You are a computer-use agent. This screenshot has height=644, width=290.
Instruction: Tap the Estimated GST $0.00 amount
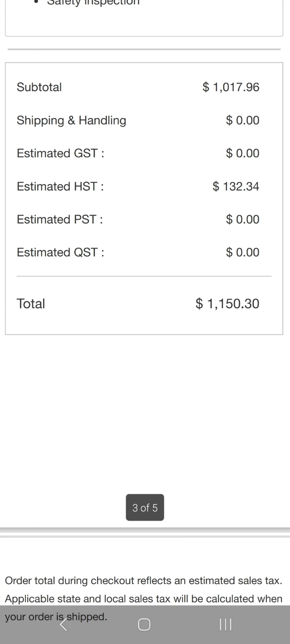243,153
